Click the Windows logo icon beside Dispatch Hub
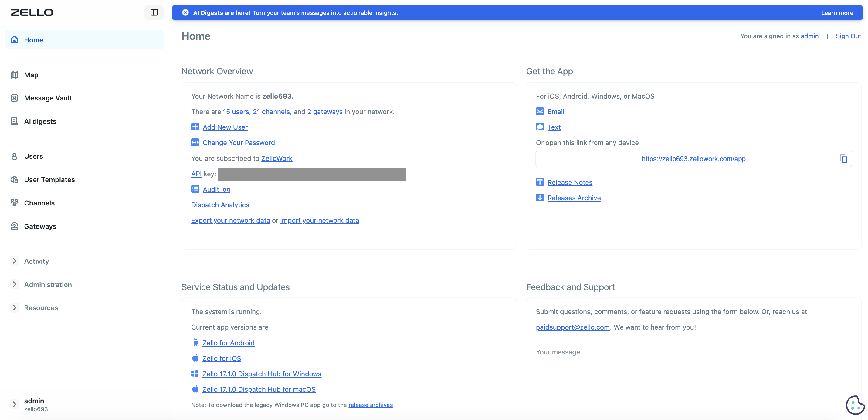 [x=195, y=374]
